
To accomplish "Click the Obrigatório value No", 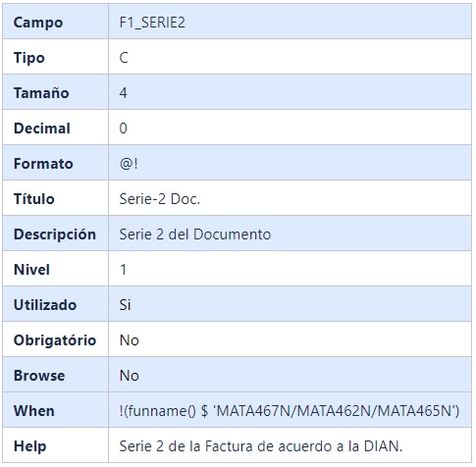I will [x=130, y=340].
